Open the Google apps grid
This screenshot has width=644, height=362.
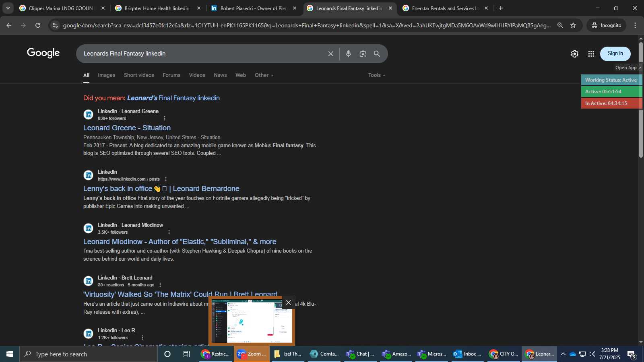pos(591,53)
